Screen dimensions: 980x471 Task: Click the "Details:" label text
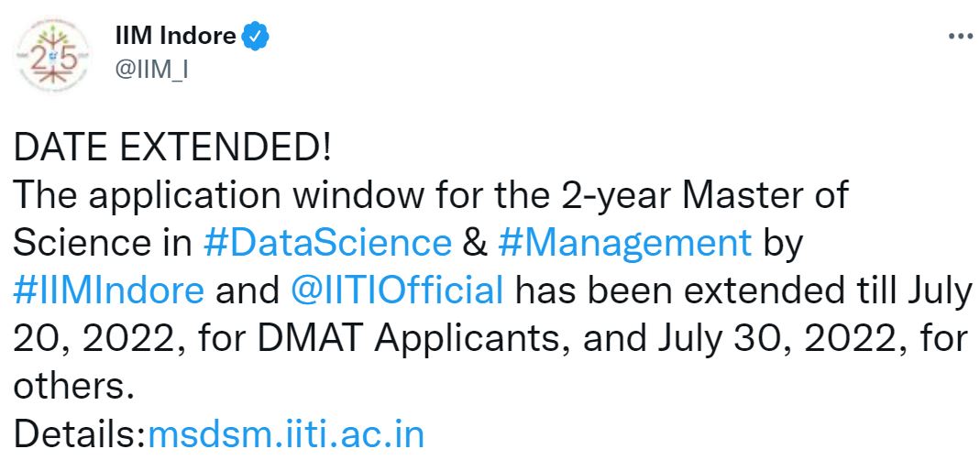pyautogui.click(x=80, y=433)
